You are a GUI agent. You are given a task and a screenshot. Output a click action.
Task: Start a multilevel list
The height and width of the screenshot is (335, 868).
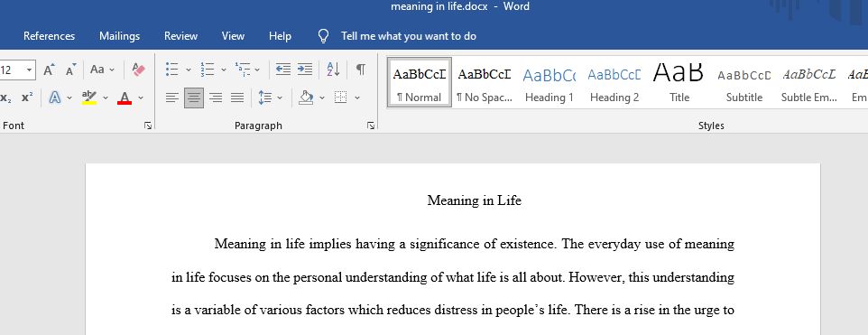(x=243, y=70)
